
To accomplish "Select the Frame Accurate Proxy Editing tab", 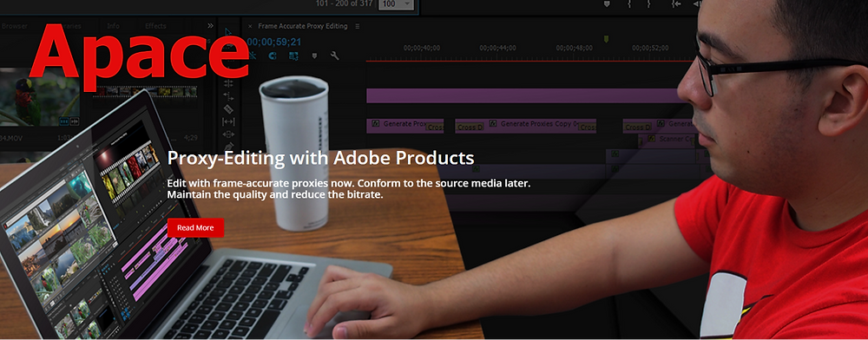I will coord(303,26).
